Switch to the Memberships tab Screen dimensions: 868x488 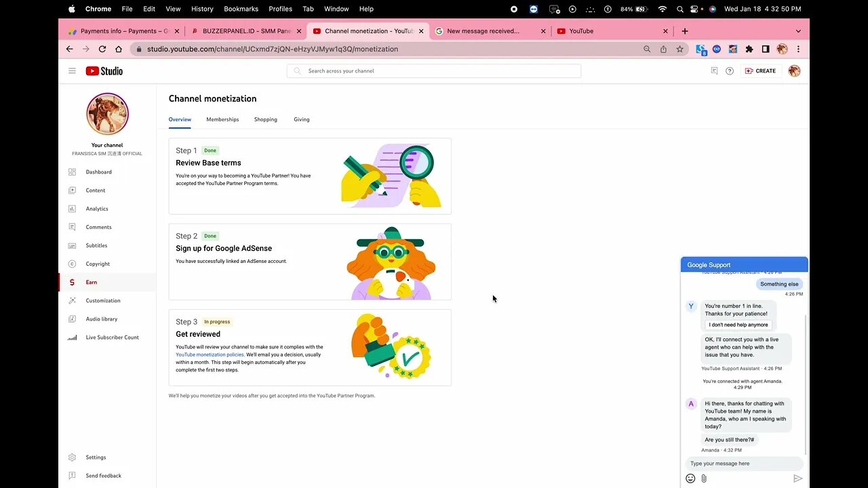[222, 119]
